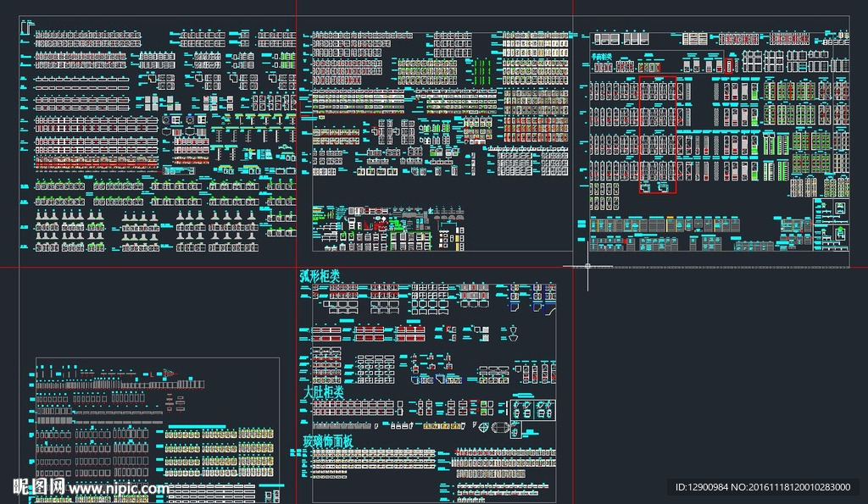Select the small red-outlined cabinet block at top right

(x=729, y=66)
